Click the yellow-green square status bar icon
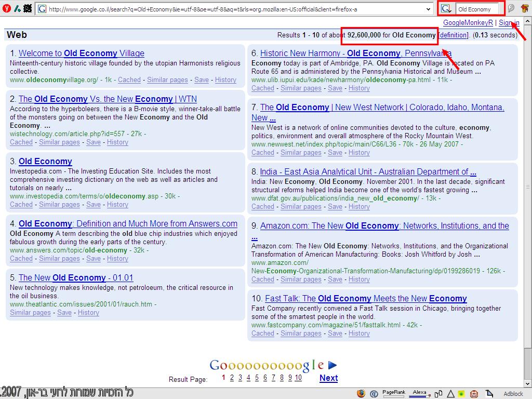 [461, 394]
